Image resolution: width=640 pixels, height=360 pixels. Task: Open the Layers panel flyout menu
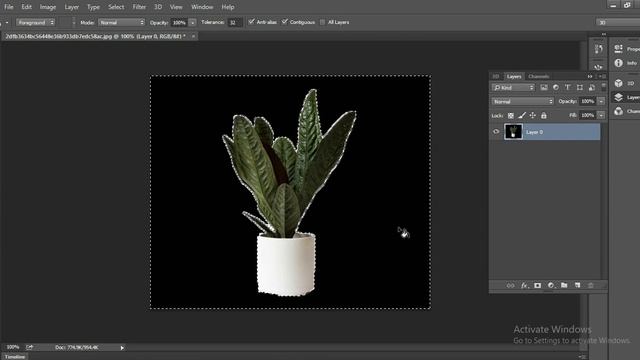pyautogui.click(x=602, y=76)
